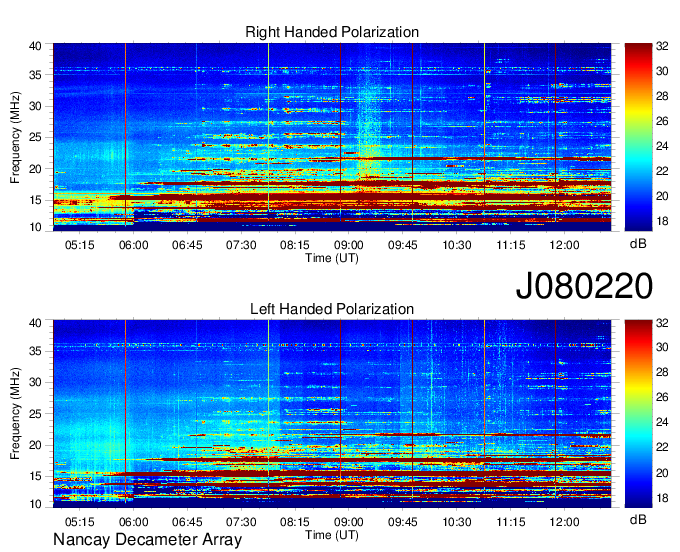The height and width of the screenshot is (552, 680).
Task: Click the 10:30 tick label on top plot
Action: coord(457,245)
